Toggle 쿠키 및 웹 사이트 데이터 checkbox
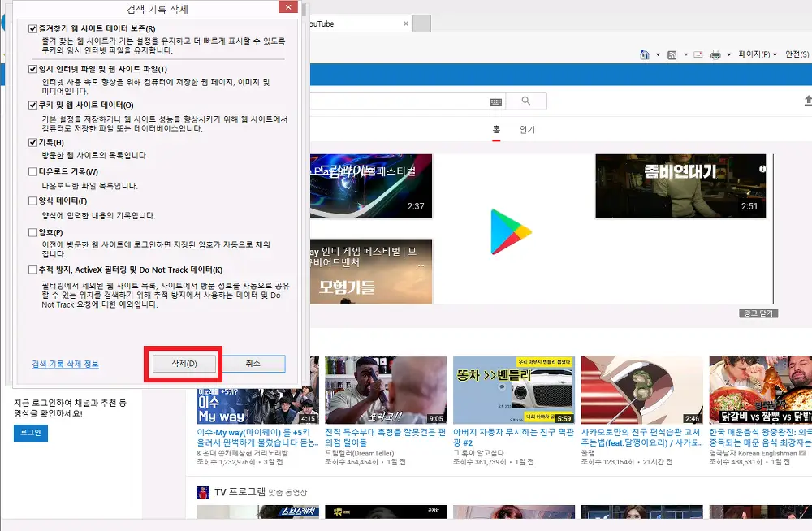 tap(32, 106)
